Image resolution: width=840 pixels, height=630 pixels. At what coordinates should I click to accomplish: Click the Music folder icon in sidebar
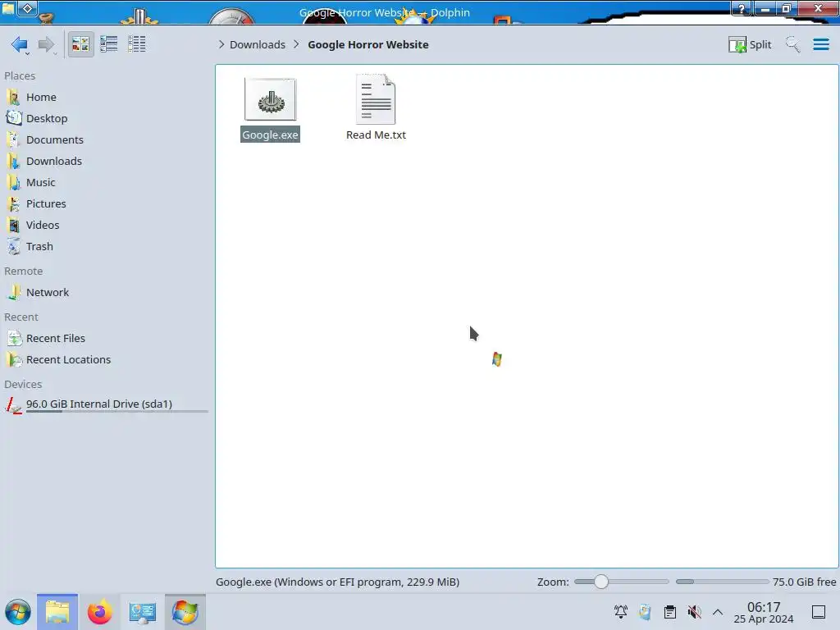[13, 183]
